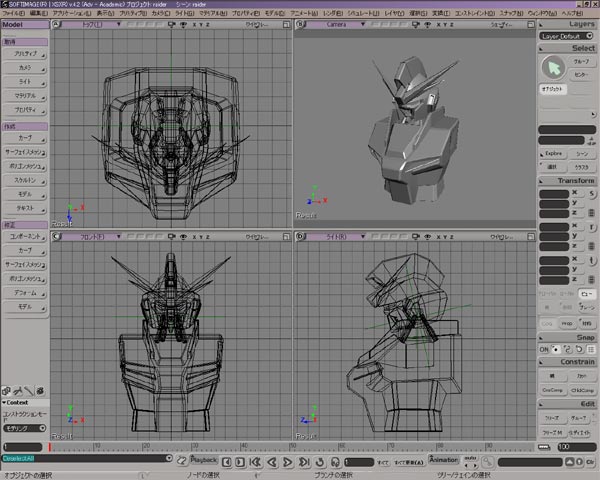The image size is (600, 480).
Task: Click the play forward button
Action: click(288, 462)
